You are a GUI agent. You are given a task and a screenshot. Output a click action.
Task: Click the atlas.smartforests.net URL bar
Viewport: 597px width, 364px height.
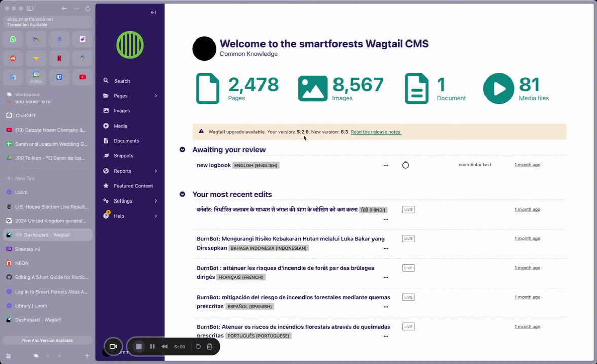coord(48,22)
